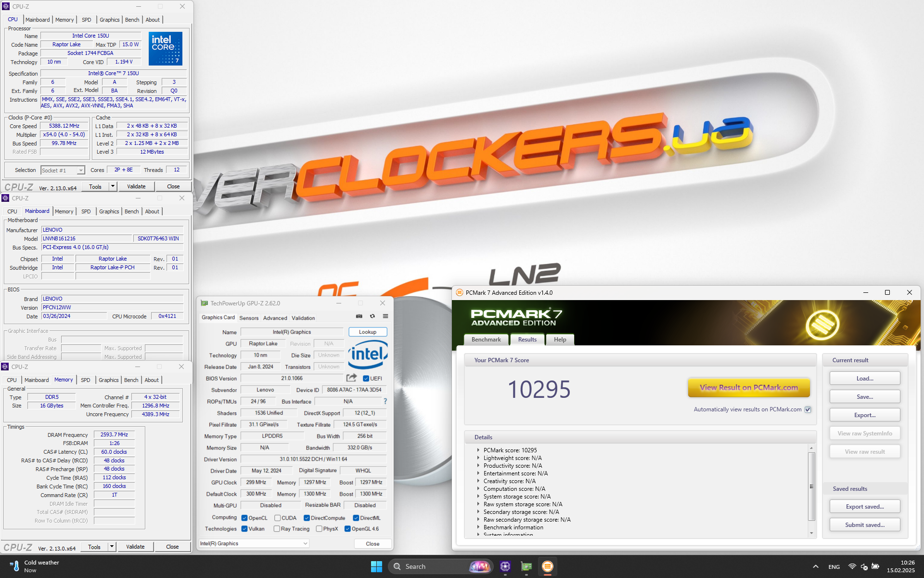Viewport: 924px width, 578px height.
Task: Toggle the DirectML checkbox
Action: coord(356,518)
